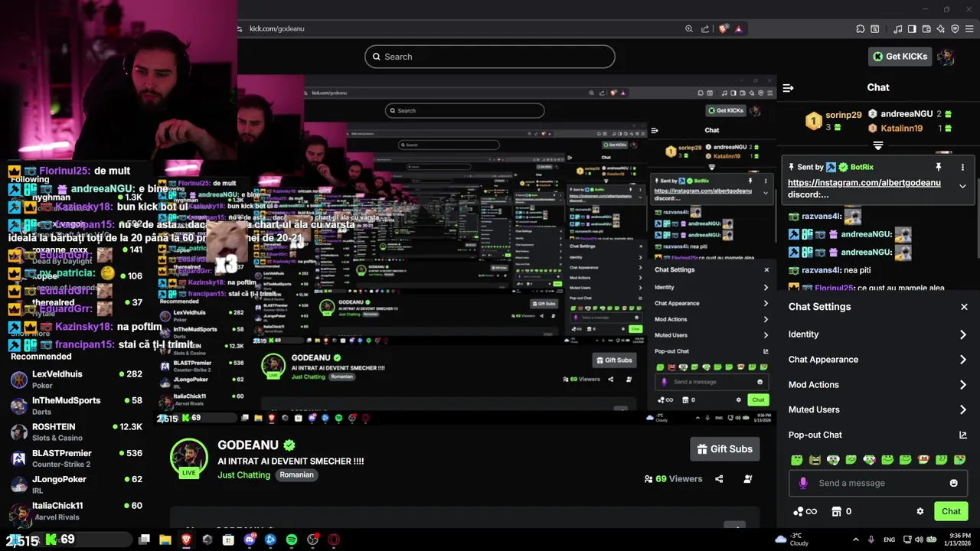Image resolution: width=980 pixels, height=551 pixels.
Task: Open Muted Users settings
Action: 877,410
